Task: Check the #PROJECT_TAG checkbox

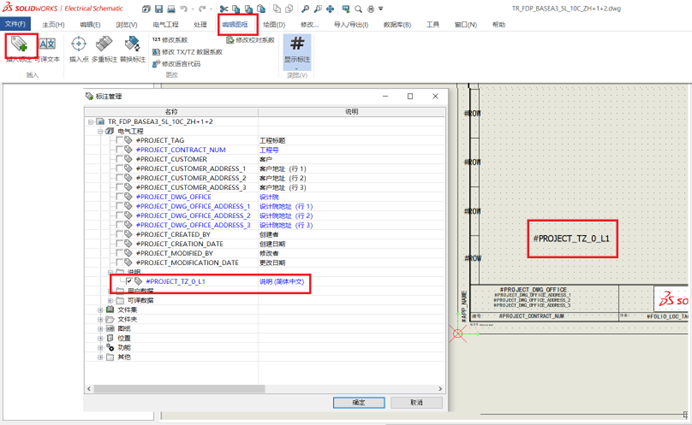Action: coord(119,140)
